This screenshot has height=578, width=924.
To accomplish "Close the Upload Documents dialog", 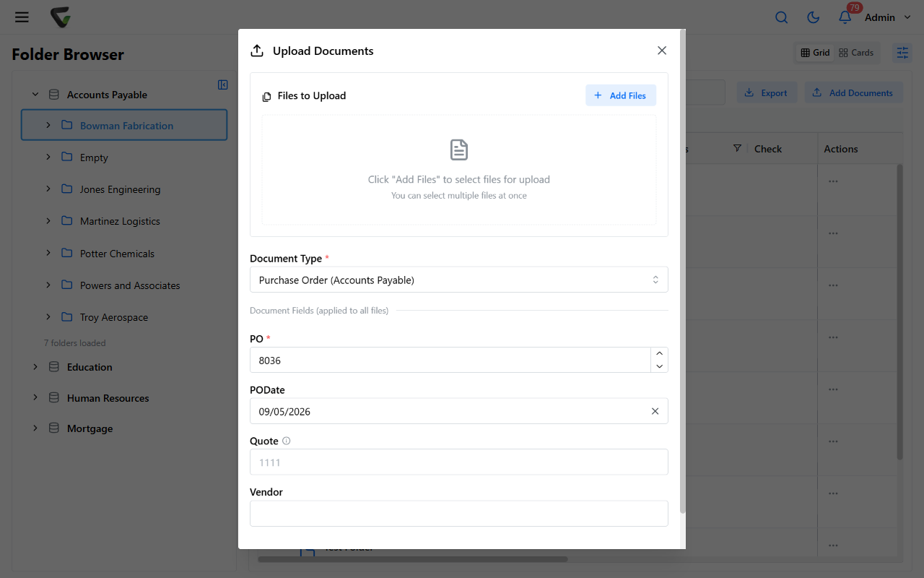I will coord(662,51).
